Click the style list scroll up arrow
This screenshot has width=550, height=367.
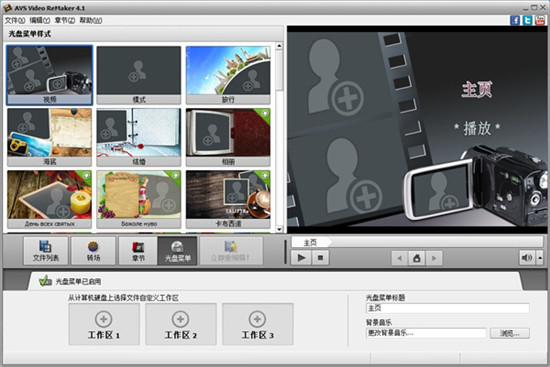279,46
